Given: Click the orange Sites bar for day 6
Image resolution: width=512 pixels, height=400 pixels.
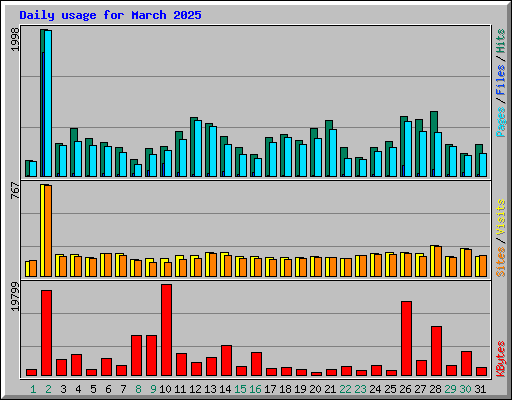Looking at the screenshot, I should pos(108,265).
